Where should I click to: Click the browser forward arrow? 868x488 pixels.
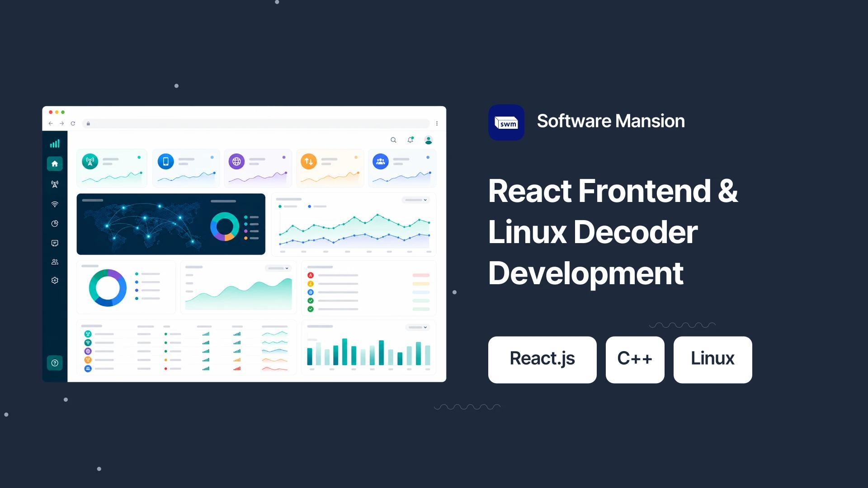pyautogui.click(x=62, y=123)
